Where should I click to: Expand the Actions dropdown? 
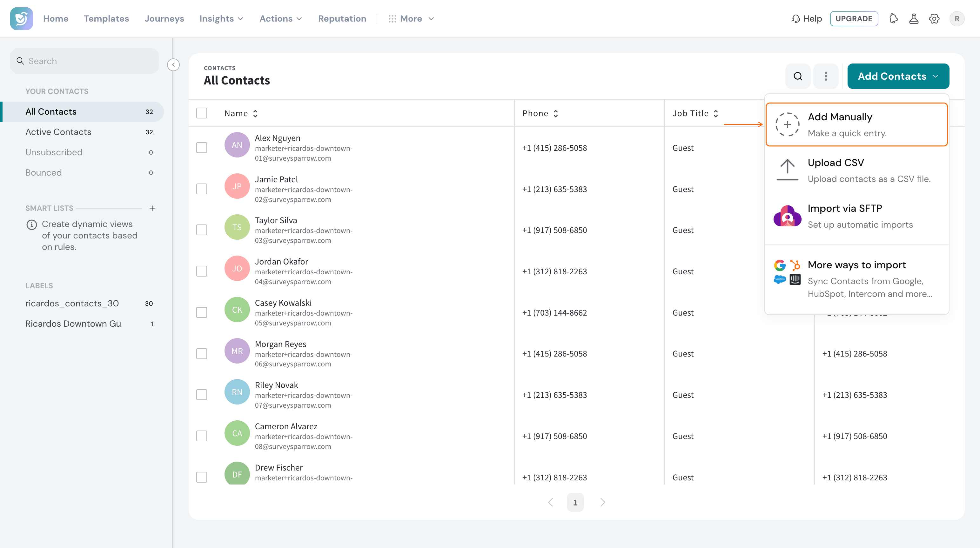[x=281, y=19]
